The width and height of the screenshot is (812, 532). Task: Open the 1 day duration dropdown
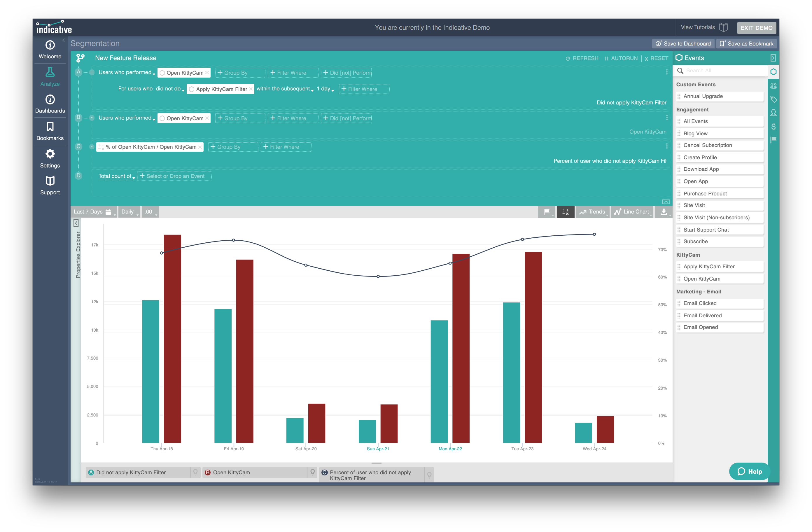(x=325, y=89)
